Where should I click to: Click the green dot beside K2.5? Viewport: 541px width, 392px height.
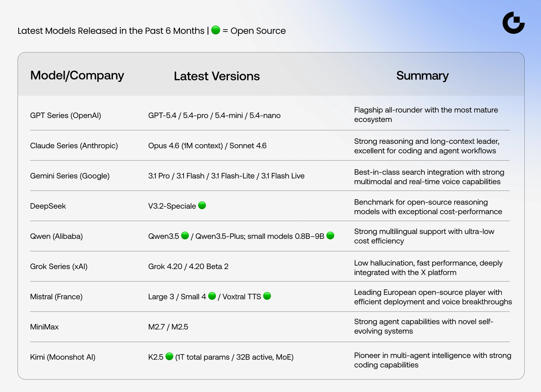pyautogui.click(x=169, y=356)
